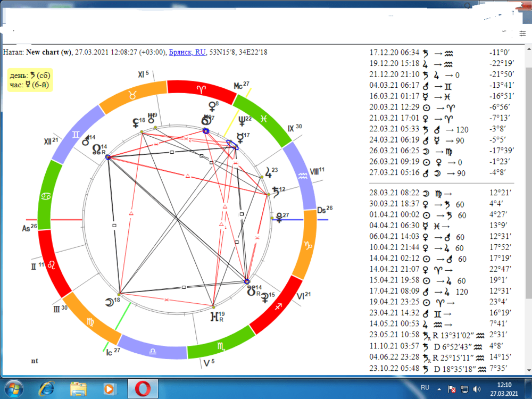The image size is (532, 399).
Task: Click the up arrow of the page scrollbar
Action: [x=529, y=49]
